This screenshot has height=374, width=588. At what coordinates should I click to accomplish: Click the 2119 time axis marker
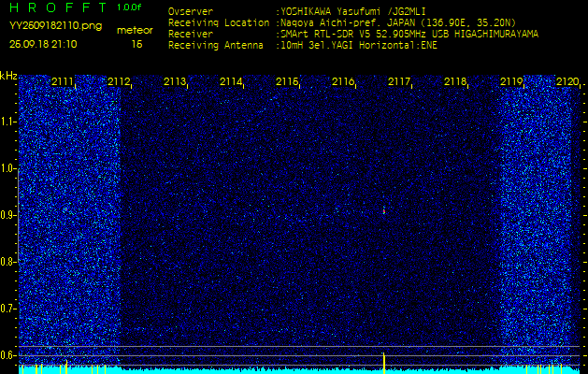(x=511, y=81)
